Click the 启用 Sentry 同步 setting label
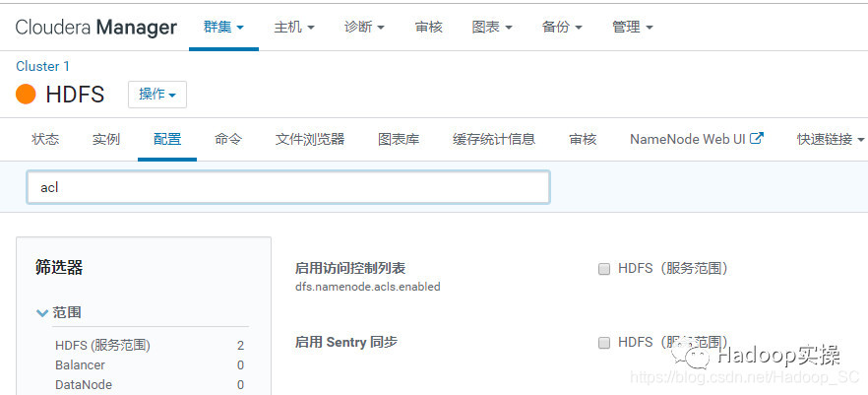The width and height of the screenshot is (868, 395). click(x=346, y=343)
